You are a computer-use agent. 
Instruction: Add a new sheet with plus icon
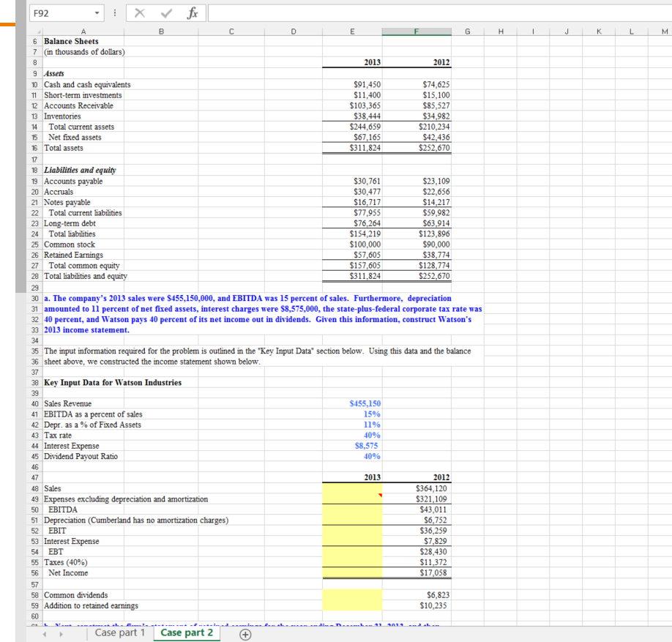[245, 634]
